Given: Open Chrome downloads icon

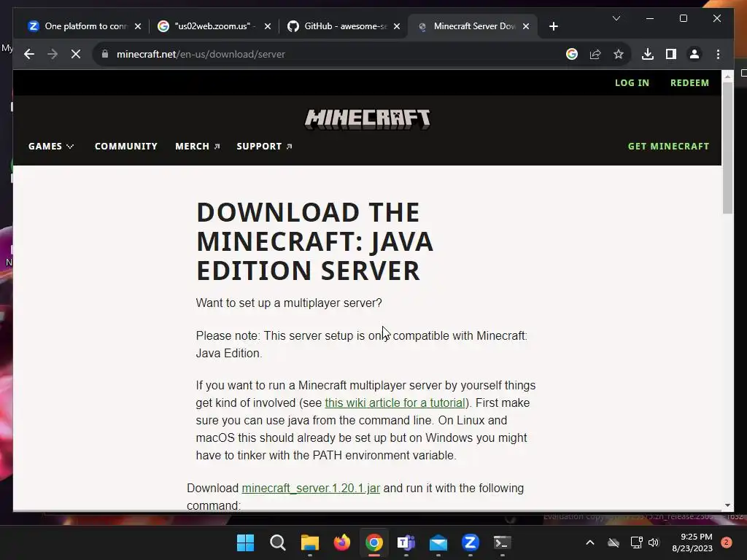Looking at the screenshot, I should [648, 54].
